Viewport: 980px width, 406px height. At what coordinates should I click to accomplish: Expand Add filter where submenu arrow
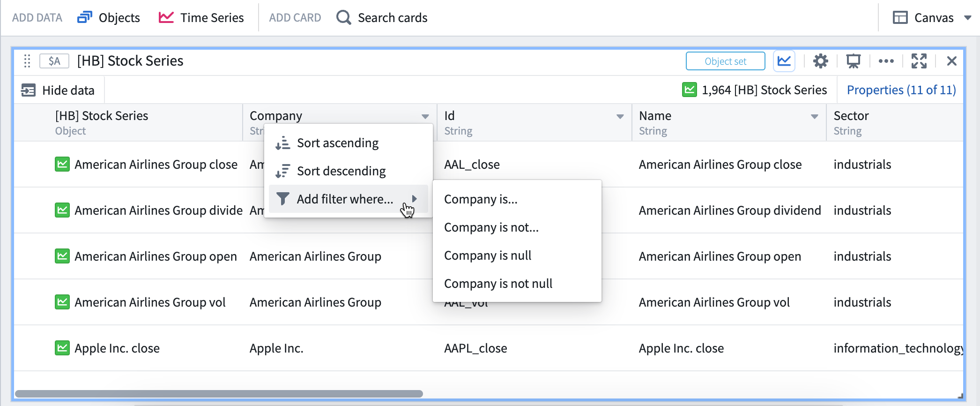pos(414,199)
